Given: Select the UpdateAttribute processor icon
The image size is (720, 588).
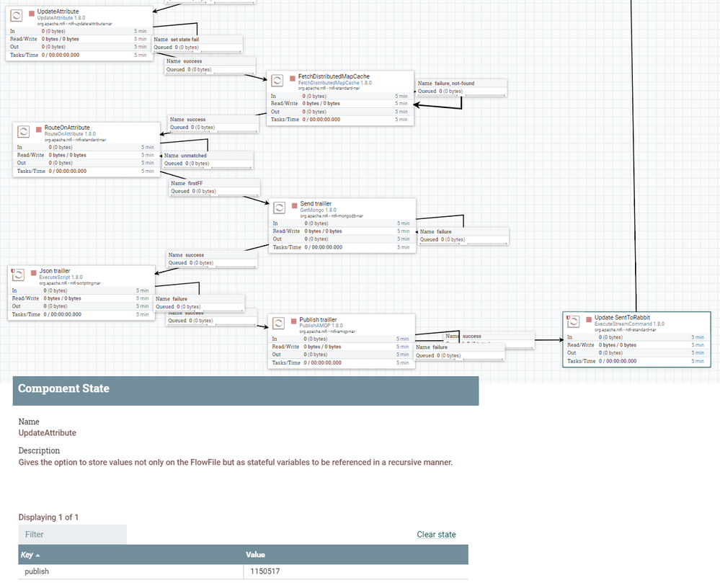Looking at the screenshot, I should pyautogui.click(x=17, y=12).
